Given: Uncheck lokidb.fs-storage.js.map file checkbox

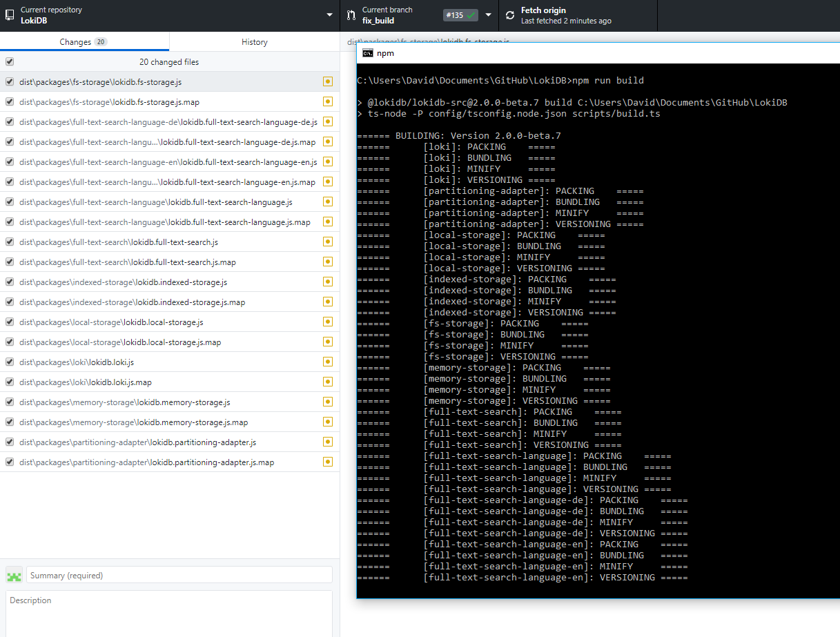Looking at the screenshot, I should click(10, 101).
